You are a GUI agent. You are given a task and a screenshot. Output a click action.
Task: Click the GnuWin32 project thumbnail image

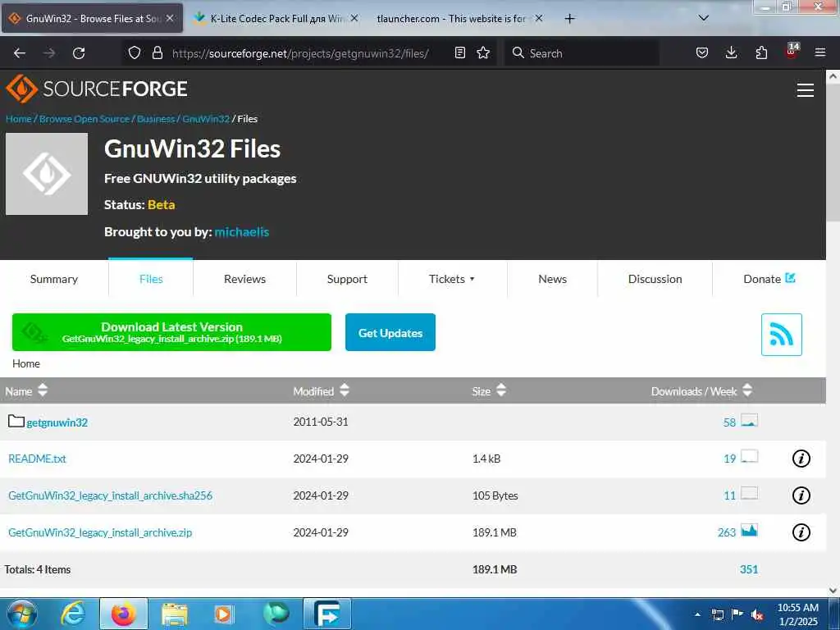pyautogui.click(x=47, y=174)
